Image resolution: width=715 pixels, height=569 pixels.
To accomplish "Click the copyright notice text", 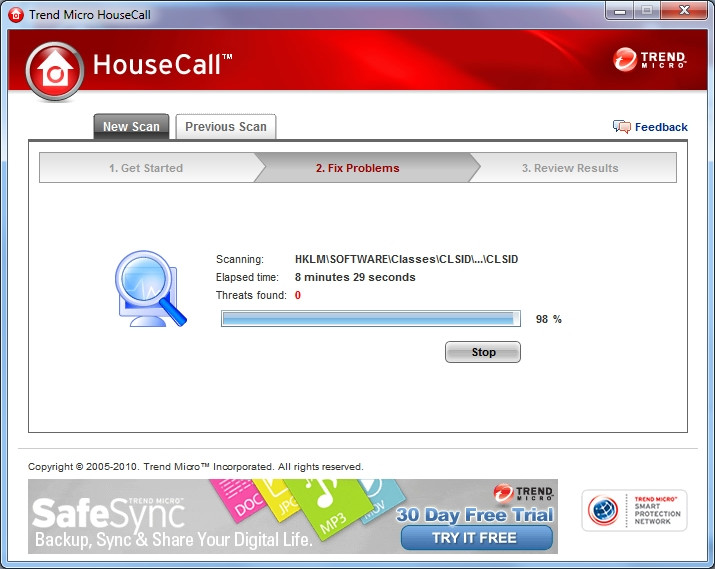I will (196, 466).
